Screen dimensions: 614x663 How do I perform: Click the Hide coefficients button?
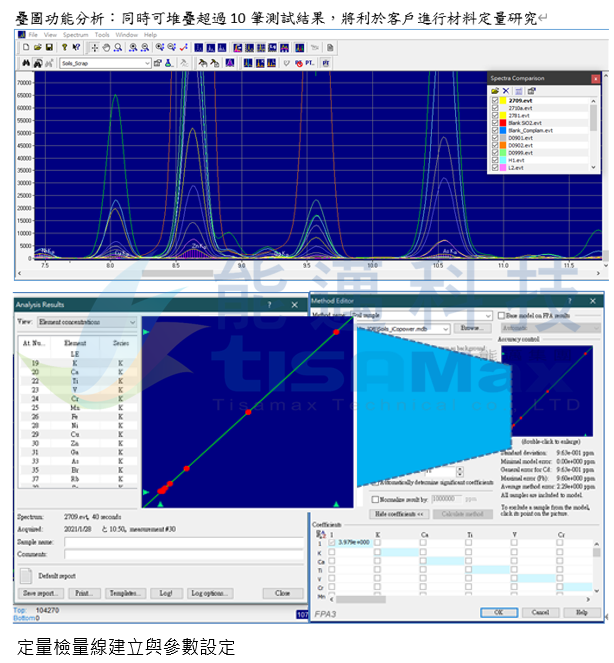pyautogui.click(x=400, y=514)
